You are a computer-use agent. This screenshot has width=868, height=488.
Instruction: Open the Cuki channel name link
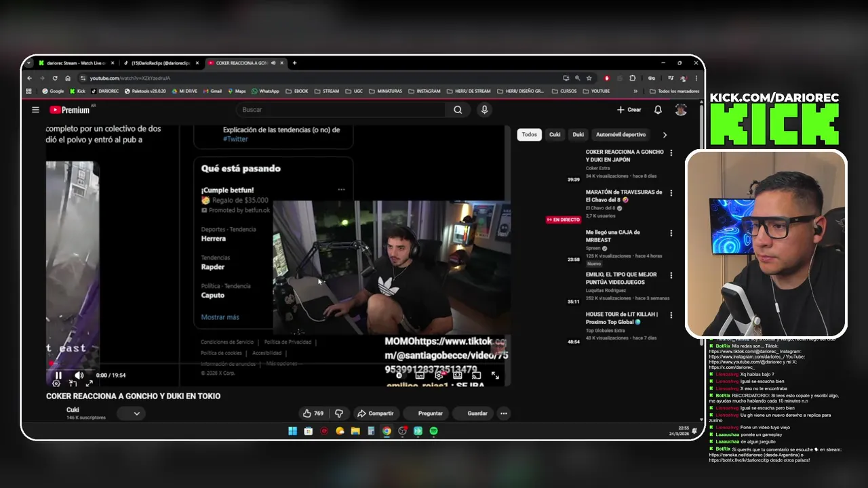coord(73,409)
